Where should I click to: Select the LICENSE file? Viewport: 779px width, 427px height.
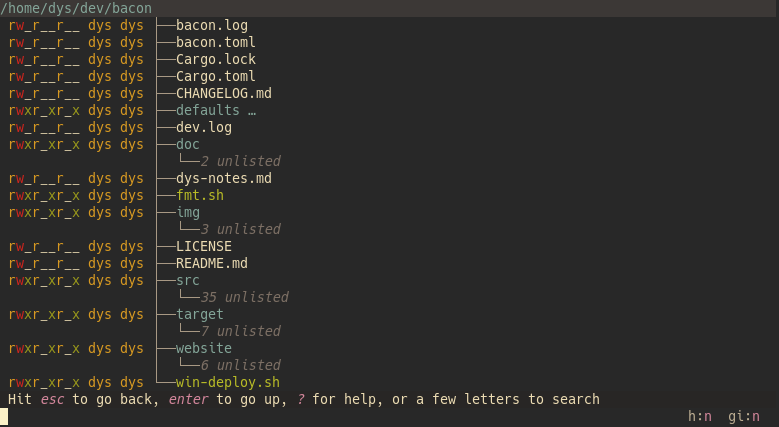[204, 246]
